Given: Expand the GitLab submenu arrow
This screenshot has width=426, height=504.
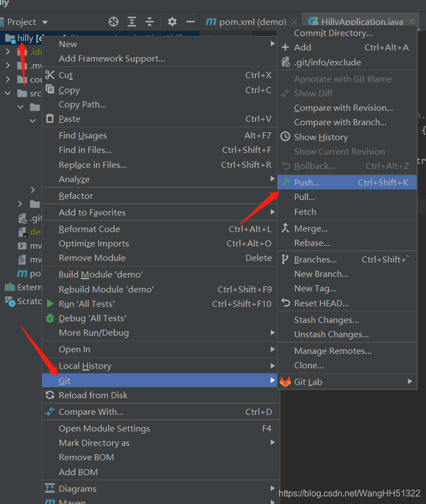Looking at the screenshot, I should click(x=410, y=381).
